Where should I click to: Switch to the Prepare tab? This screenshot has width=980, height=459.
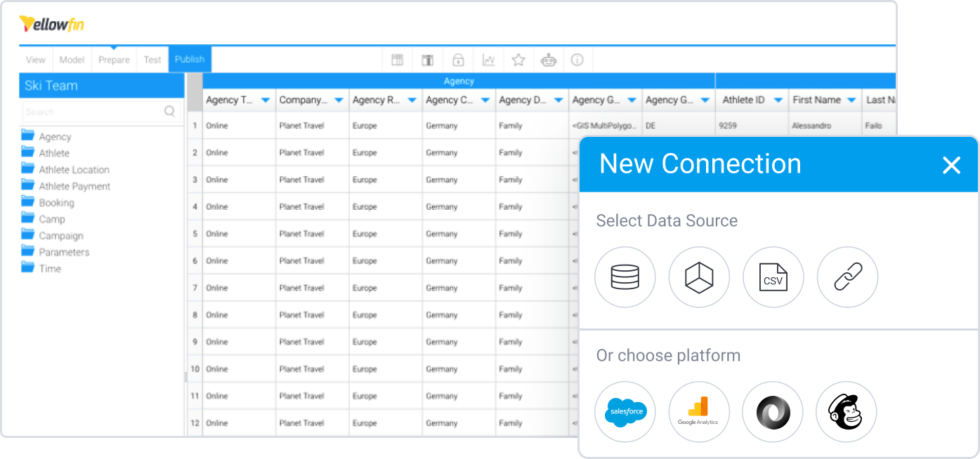[114, 60]
